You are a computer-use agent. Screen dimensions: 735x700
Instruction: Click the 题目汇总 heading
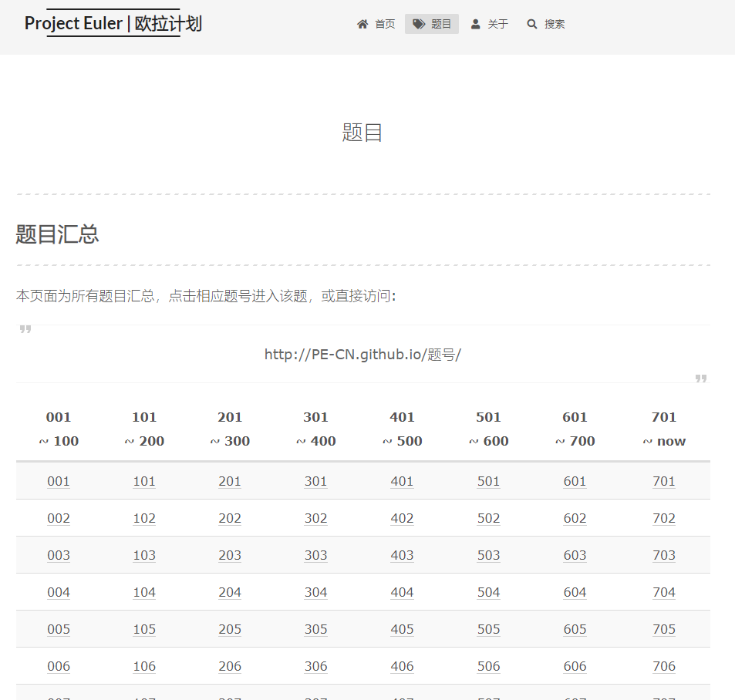tap(57, 234)
